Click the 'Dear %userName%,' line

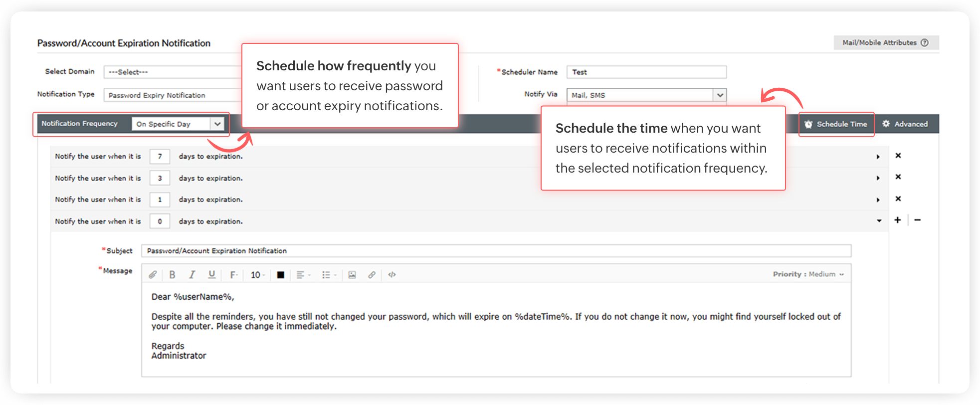point(193,297)
